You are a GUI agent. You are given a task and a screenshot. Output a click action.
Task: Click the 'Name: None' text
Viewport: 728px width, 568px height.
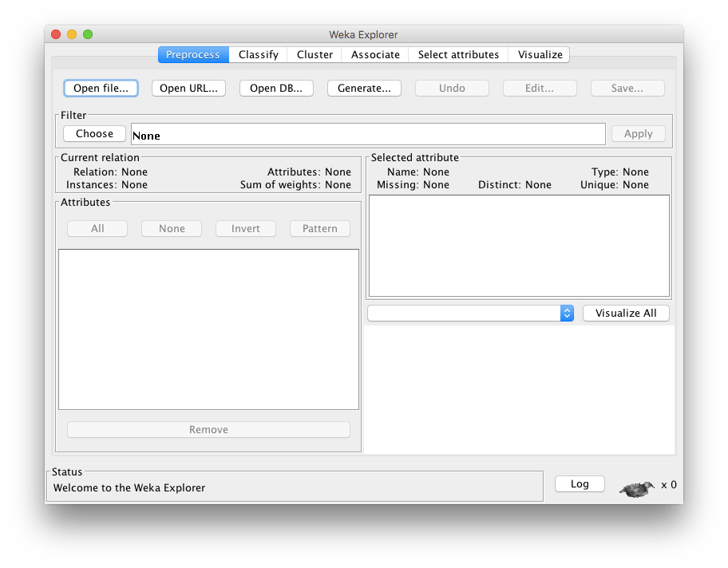[418, 172]
